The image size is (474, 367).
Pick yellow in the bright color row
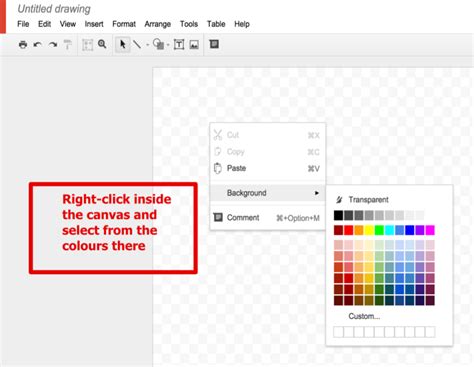[369, 230]
